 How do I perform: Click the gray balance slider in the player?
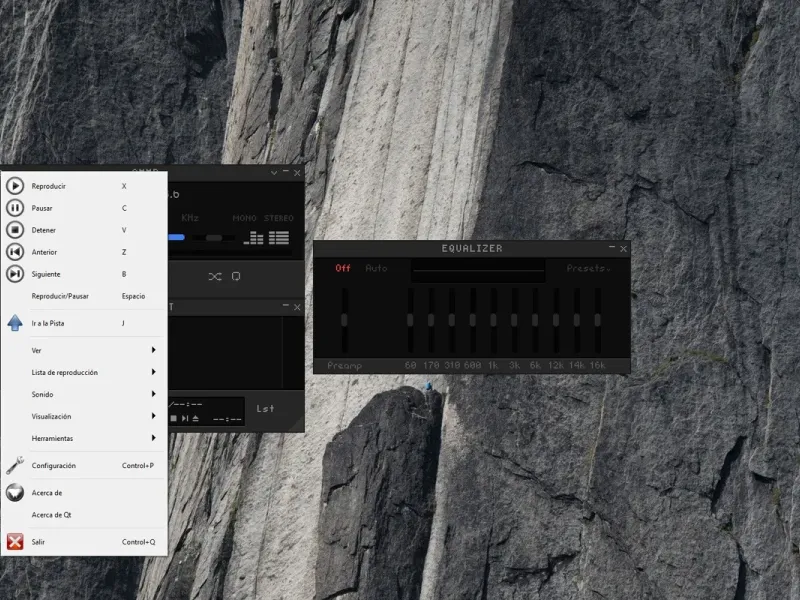pos(213,238)
